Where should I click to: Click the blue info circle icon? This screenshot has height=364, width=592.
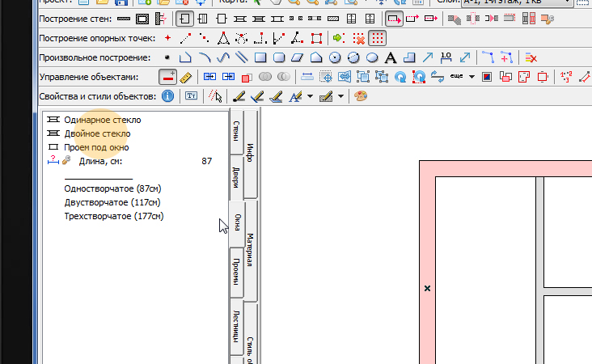pyautogui.click(x=168, y=96)
